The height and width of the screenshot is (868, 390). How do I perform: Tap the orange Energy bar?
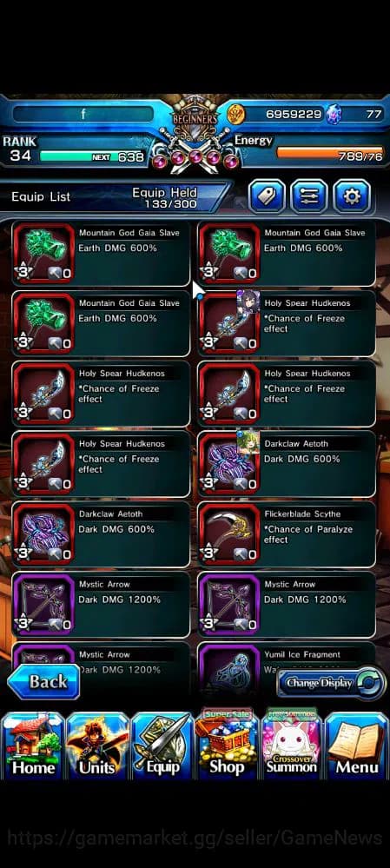[x=330, y=150]
